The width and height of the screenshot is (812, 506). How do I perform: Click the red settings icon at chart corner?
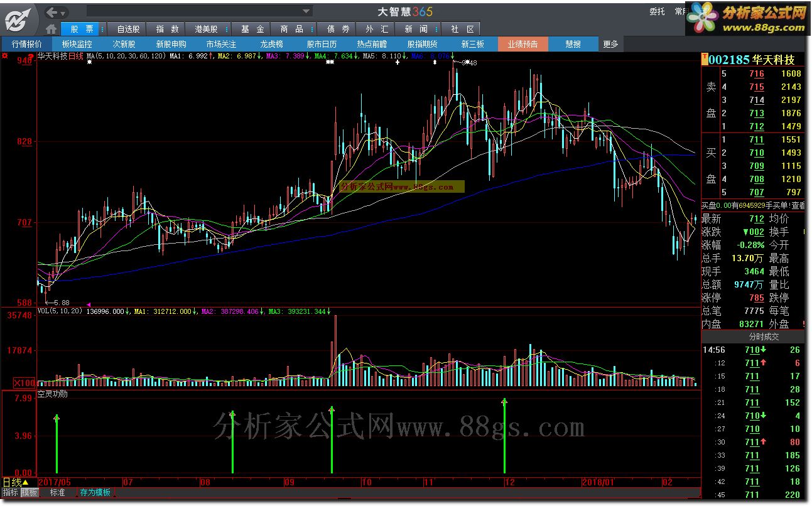tap(5, 57)
